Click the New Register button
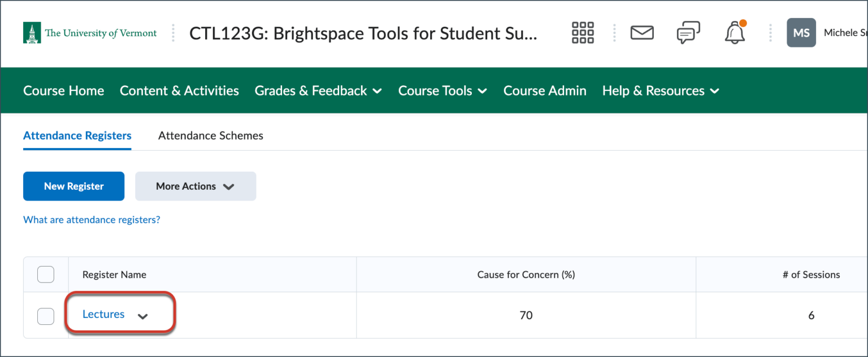This screenshot has height=357, width=868. pyautogui.click(x=73, y=186)
